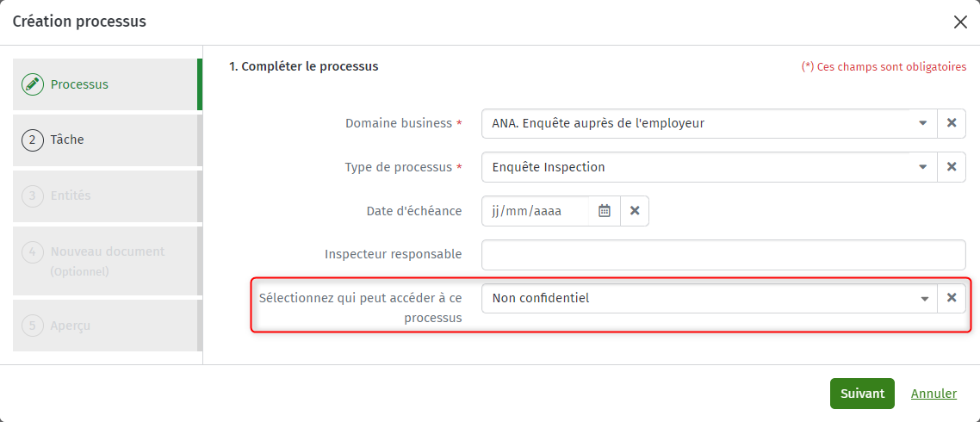Image resolution: width=980 pixels, height=422 pixels.
Task: Click the green Suivant button
Action: (x=862, y=394)
